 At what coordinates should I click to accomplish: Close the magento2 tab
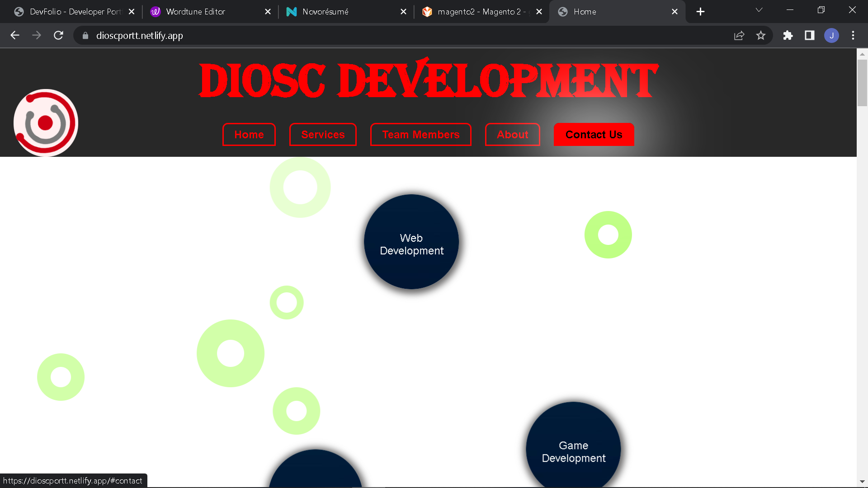(539, 12)
